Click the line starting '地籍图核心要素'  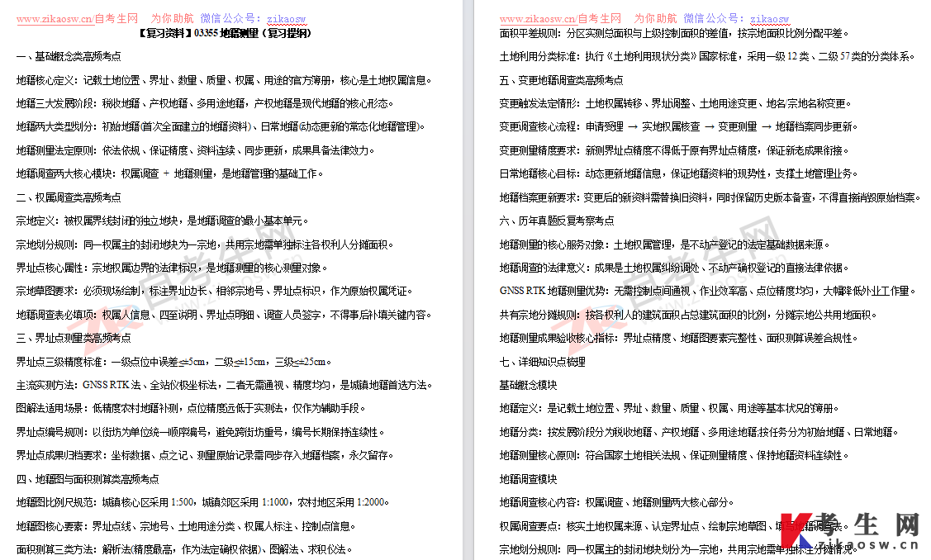pos(186,526)
